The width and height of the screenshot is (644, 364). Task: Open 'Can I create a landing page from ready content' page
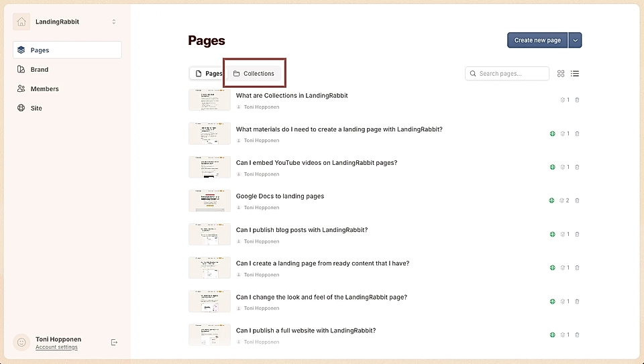[323, 263]
